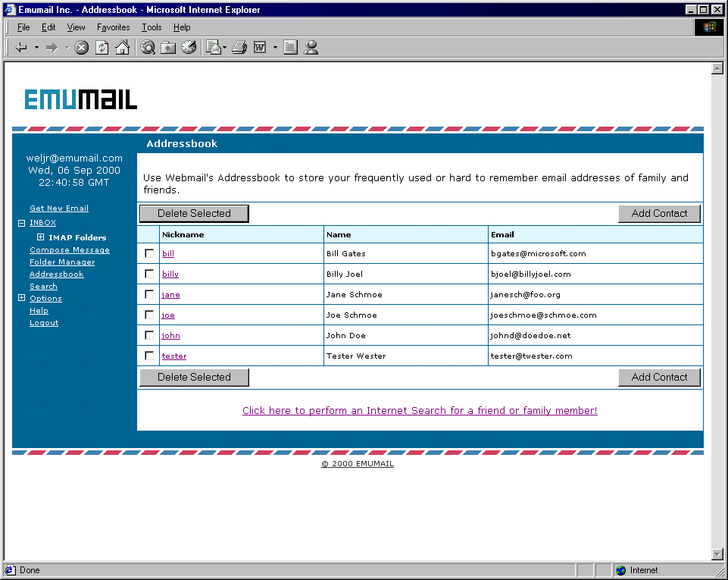Expand the Options sidebar node

22,299
